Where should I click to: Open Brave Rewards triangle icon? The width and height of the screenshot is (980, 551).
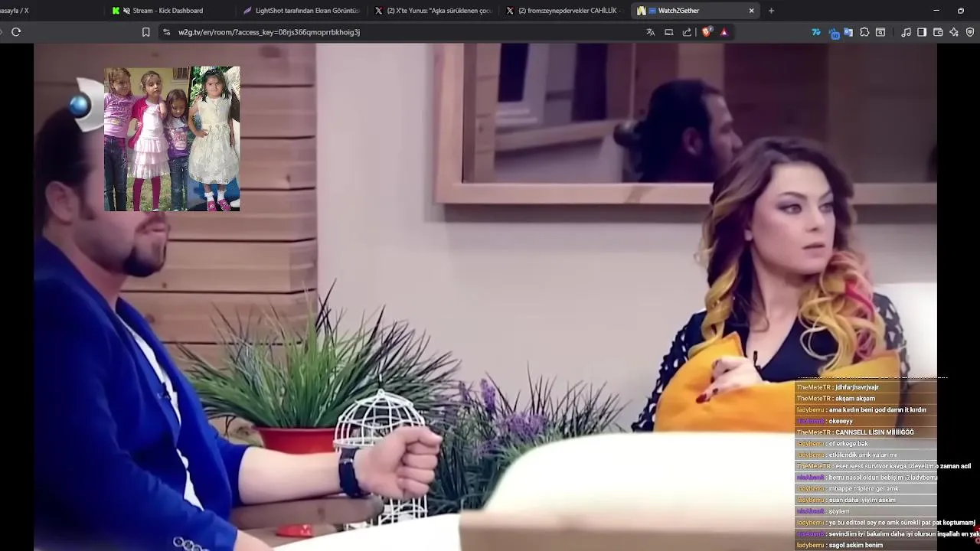[724, 32]
